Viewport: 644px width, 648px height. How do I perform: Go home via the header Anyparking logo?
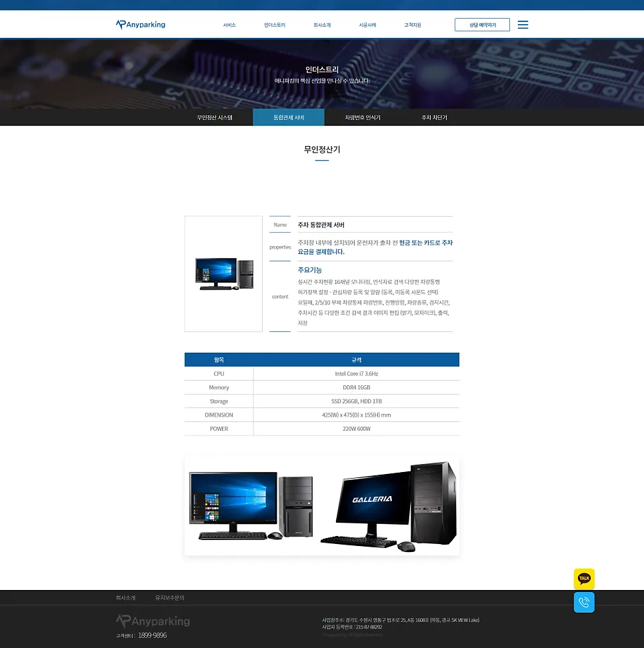(141, 25)
